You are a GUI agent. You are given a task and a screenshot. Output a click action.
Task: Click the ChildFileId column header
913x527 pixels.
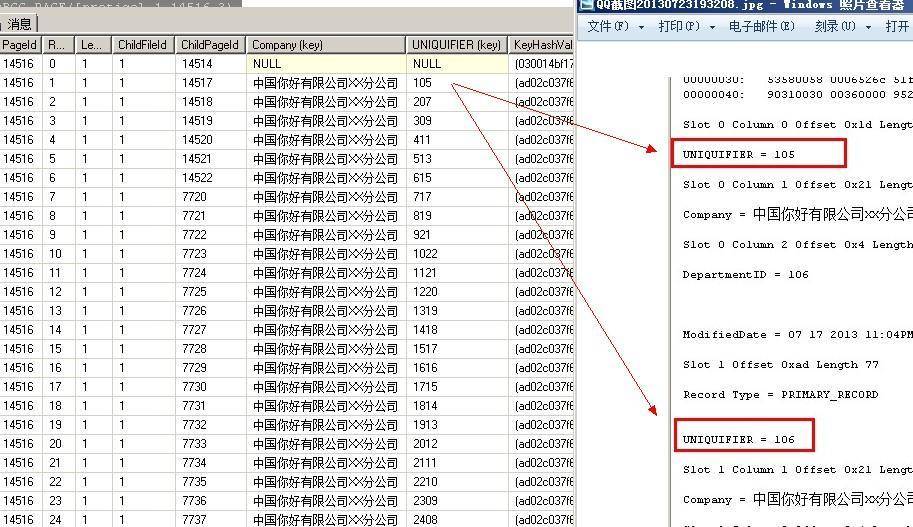coord(143,45)
